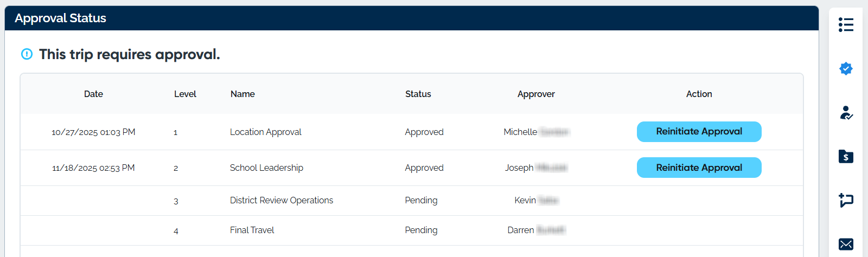Click the folder with dollar sign icon
868x257 pixels.
coord(846,157)
